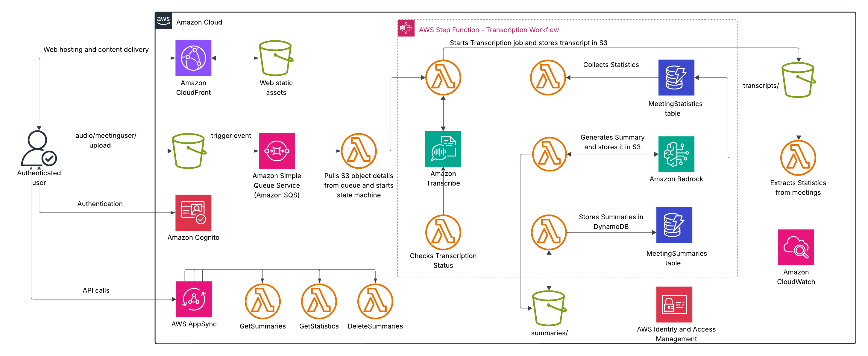Click the Amazon Transcribe teal icon
The height and width of the screenshot is (356, 868).
(443, 149)
